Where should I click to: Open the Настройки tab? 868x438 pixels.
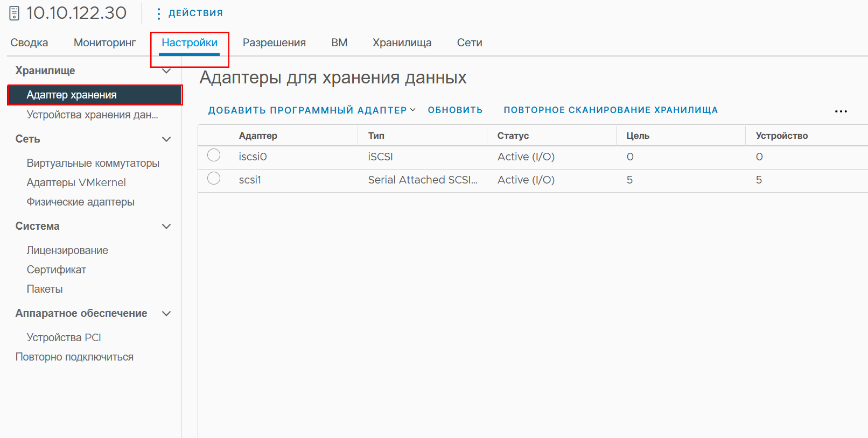(190, 43)
